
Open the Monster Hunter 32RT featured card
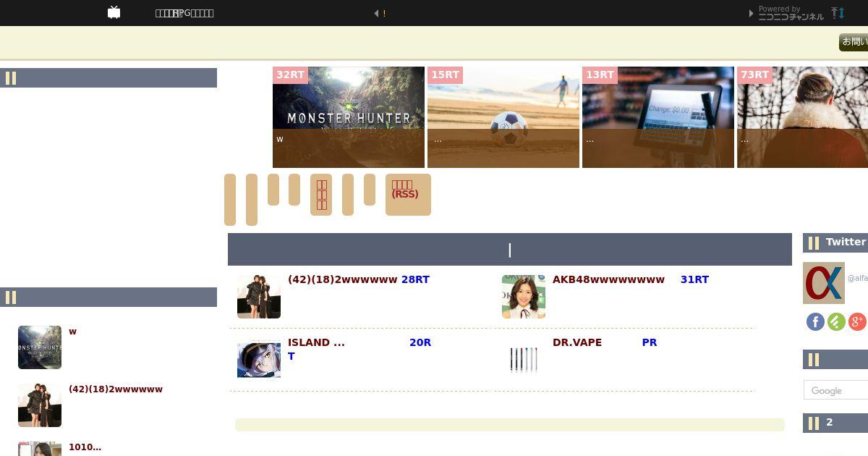[x=349, y=117]
